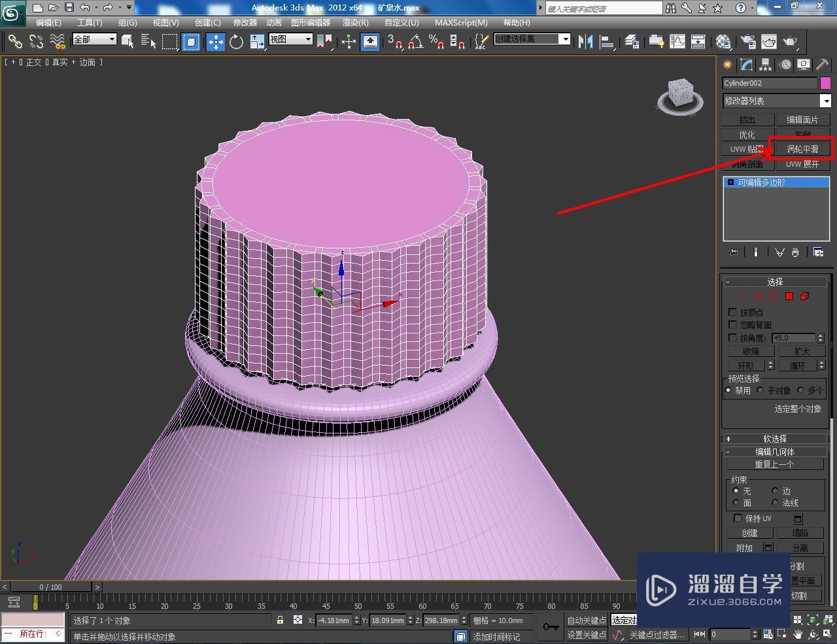Click the 挤出 modifier button
The image size is (837, 644).
click(747, 120)
